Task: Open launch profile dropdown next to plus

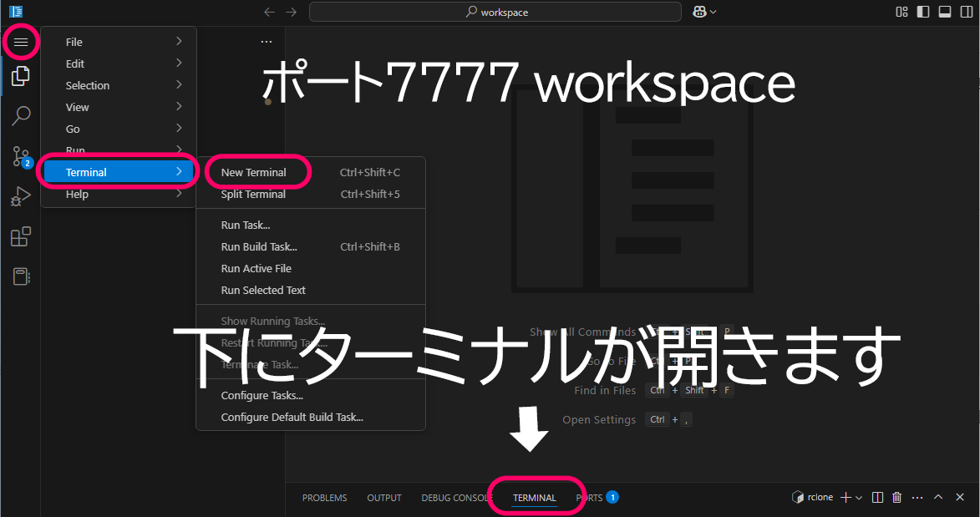Action: 860,498
